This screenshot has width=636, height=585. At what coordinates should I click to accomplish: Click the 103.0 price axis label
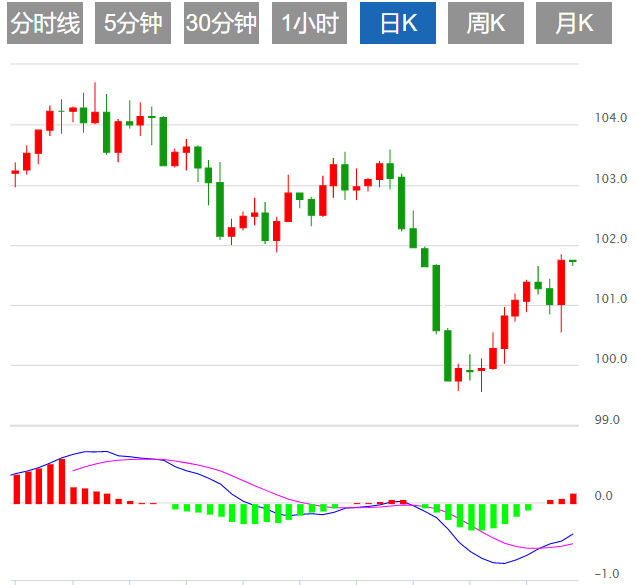coord(608,179)
